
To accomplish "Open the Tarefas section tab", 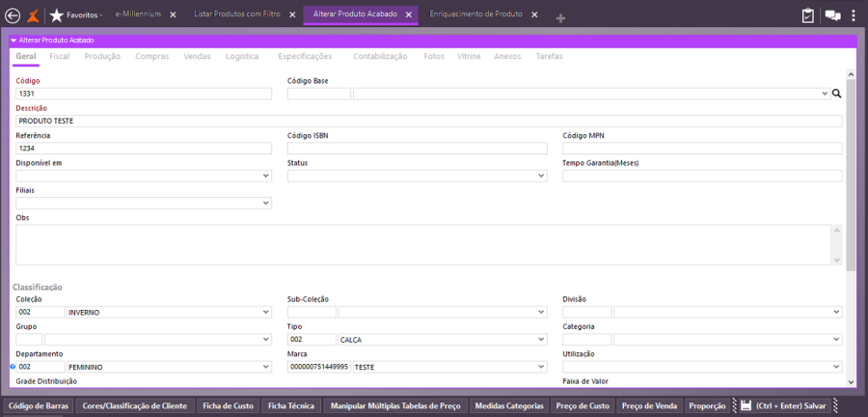I will coord(549,57).
